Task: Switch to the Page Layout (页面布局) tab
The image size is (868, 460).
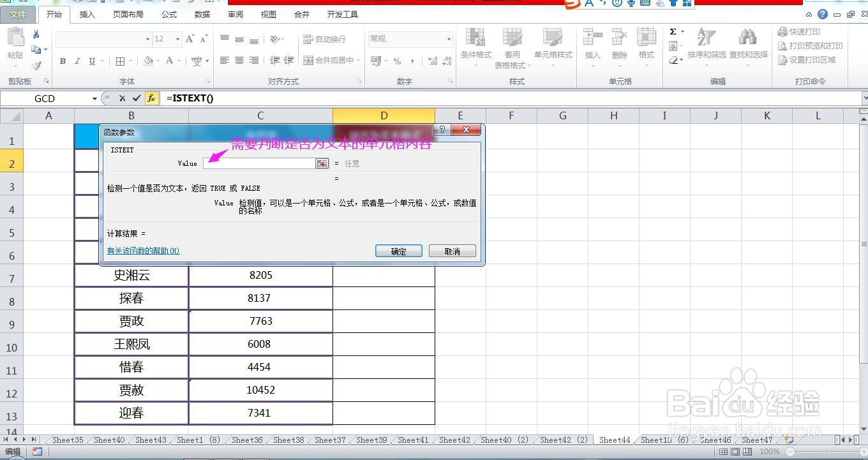Action: click(x=128, y=14)
